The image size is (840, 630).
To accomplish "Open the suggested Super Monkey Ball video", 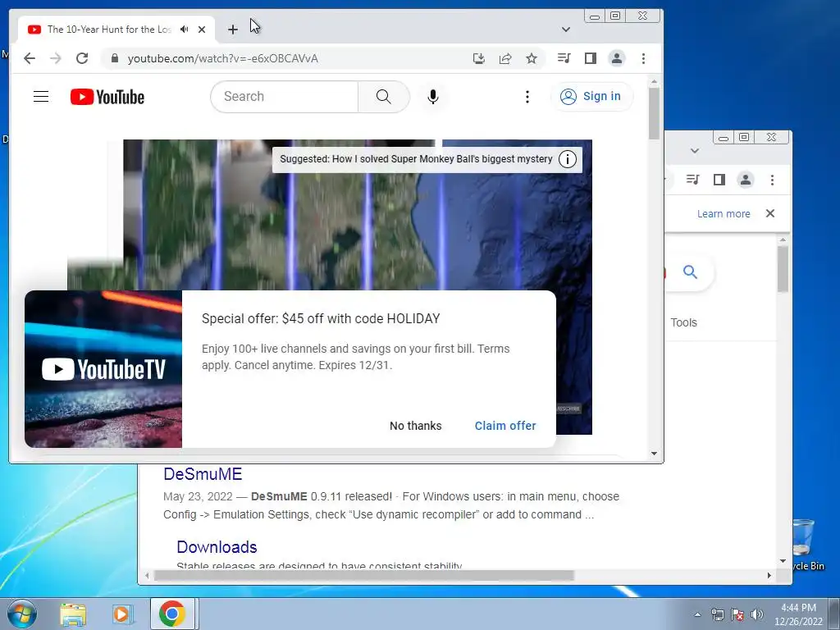I will (416, 159).
